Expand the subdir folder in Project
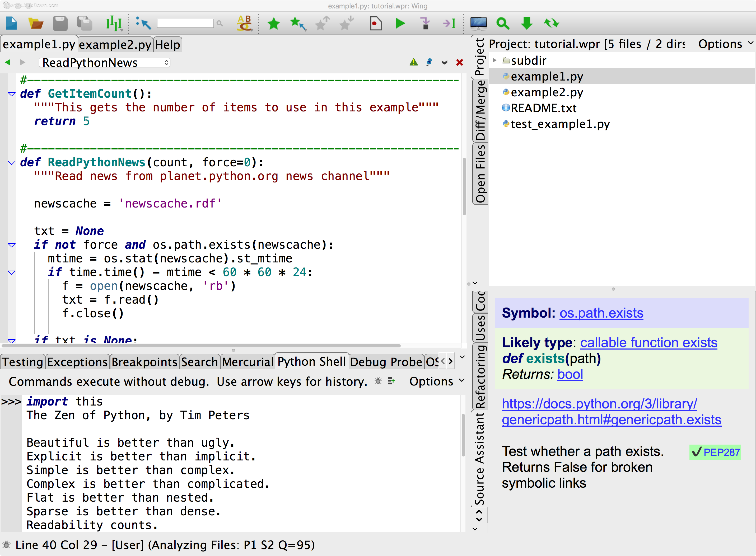Image resolution: width=756 pixels, height=556 pixels. [494, 60]
